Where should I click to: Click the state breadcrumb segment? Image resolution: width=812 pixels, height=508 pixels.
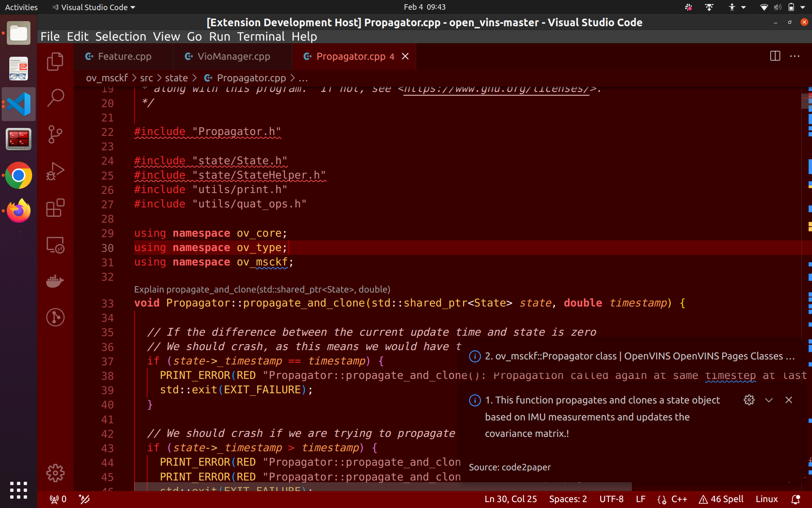tap(176, 78)
